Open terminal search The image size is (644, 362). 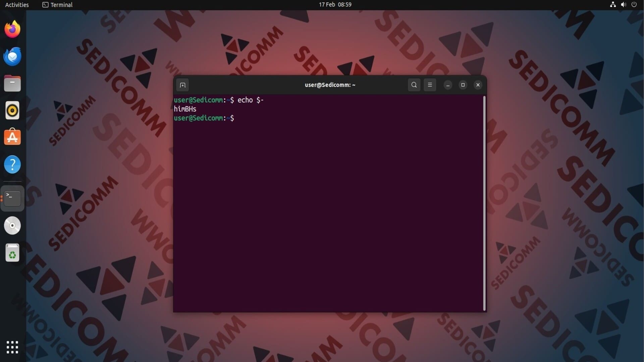click(414, 85)
